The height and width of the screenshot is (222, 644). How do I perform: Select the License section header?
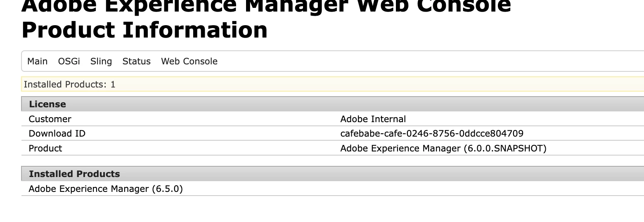[x=332, y=104]
